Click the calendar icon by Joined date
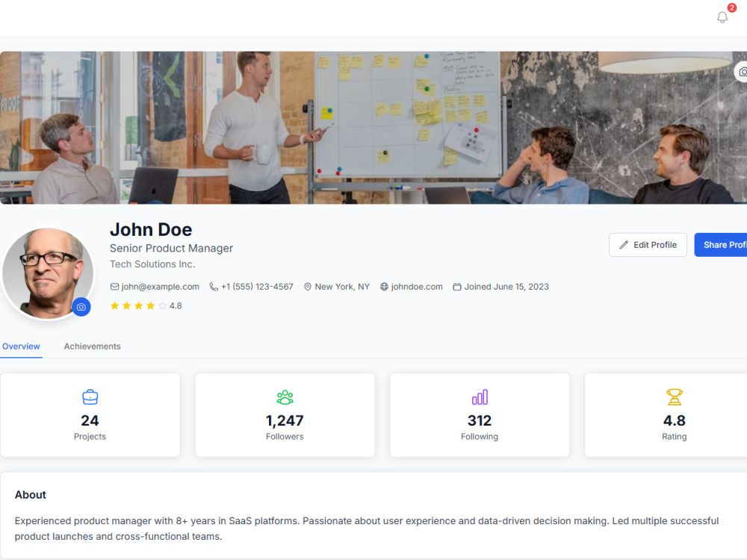The width and height of the screenshot is (747, 560). point(457,287)
